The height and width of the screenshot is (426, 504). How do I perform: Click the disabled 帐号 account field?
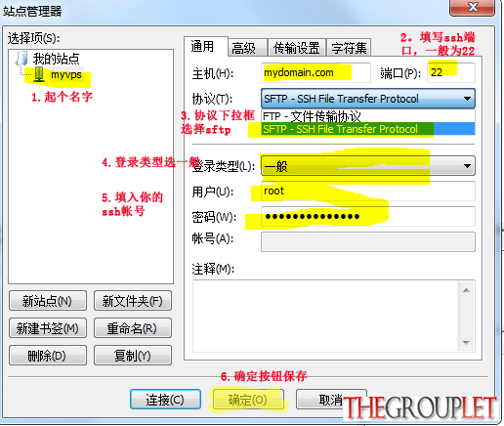[x=368, y=241]
